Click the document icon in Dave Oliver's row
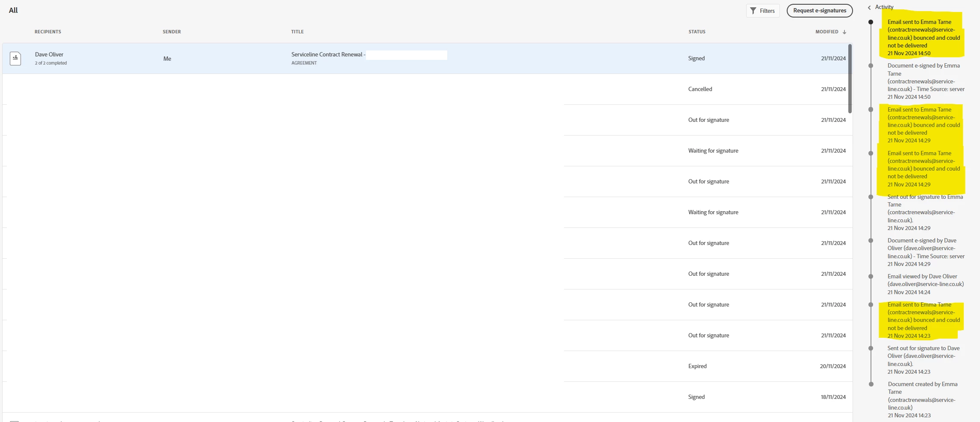The image size is (980, 422). (x=15, y=58)
